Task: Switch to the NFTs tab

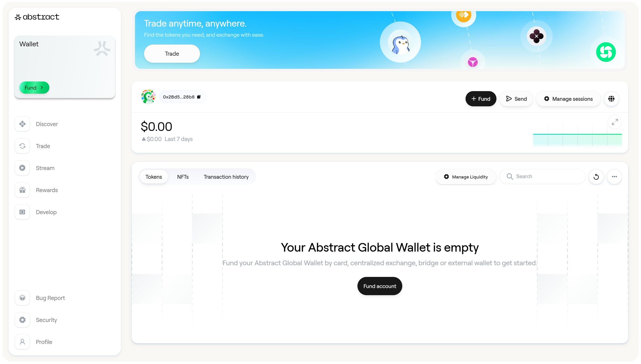Action: (183, 177)
